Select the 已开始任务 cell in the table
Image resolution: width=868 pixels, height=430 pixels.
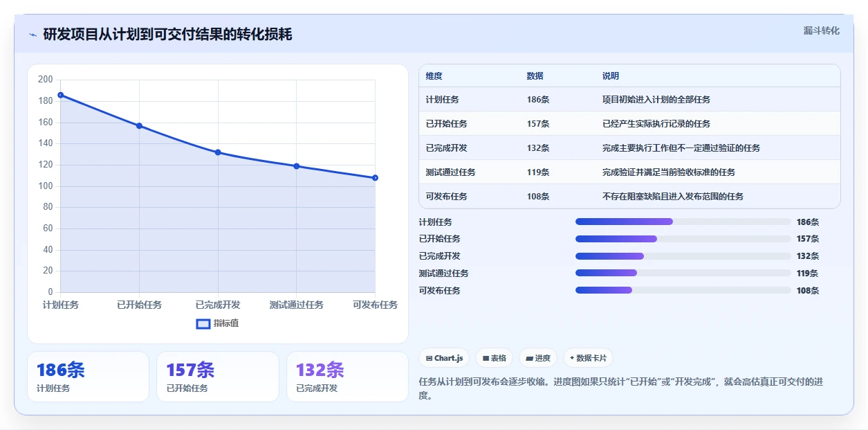click(x=447, y=124)
